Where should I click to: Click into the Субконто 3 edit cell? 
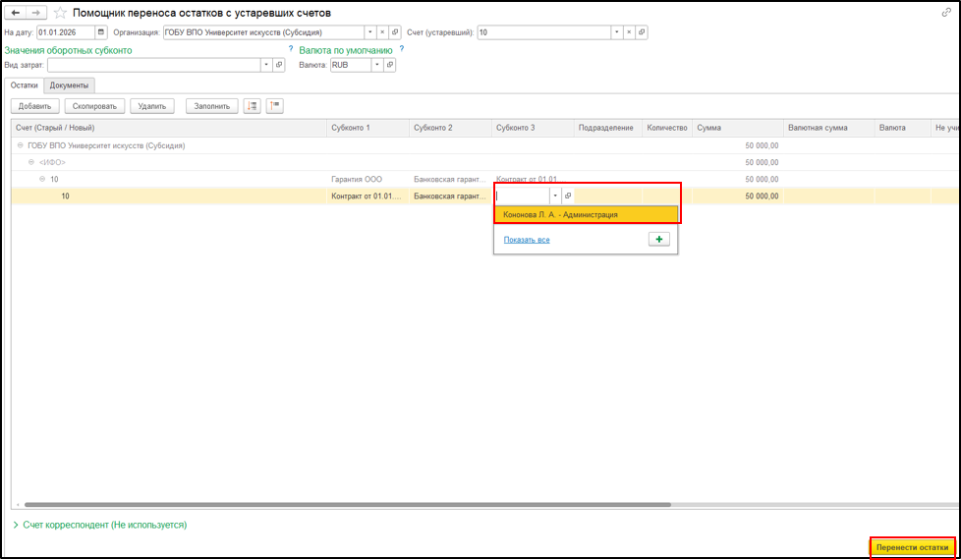522,196
